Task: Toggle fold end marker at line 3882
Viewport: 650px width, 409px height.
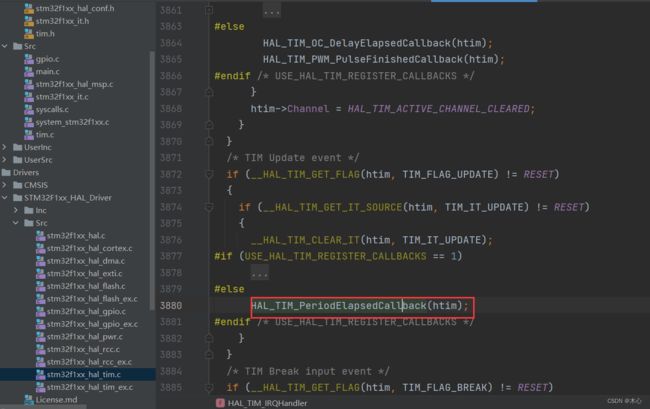Action: click(x=209, y=338)
